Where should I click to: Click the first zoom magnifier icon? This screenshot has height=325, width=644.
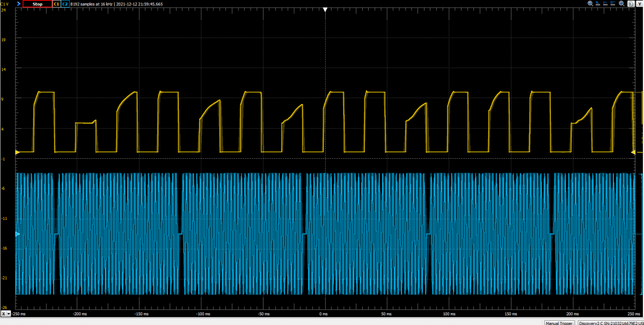tap(590, 4)
